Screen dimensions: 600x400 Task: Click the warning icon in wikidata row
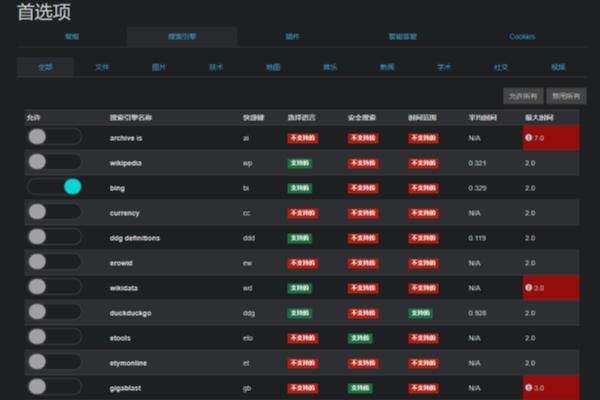point(529,287)
